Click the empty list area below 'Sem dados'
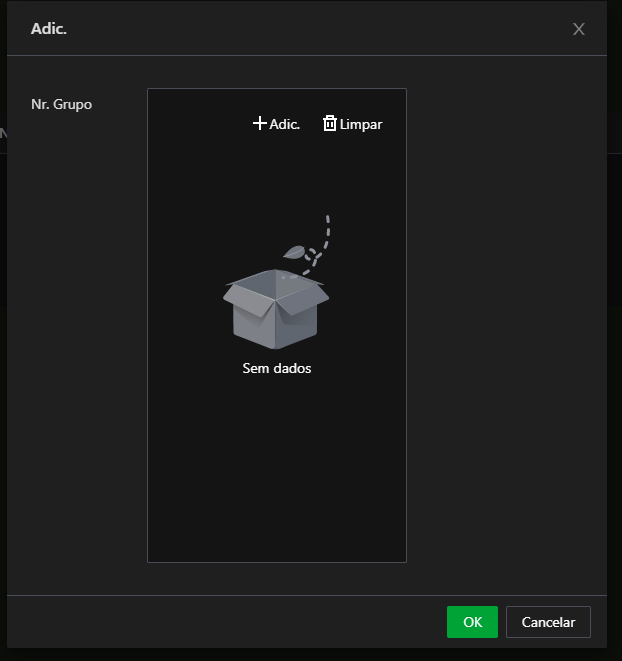 (x=277, y=470)
